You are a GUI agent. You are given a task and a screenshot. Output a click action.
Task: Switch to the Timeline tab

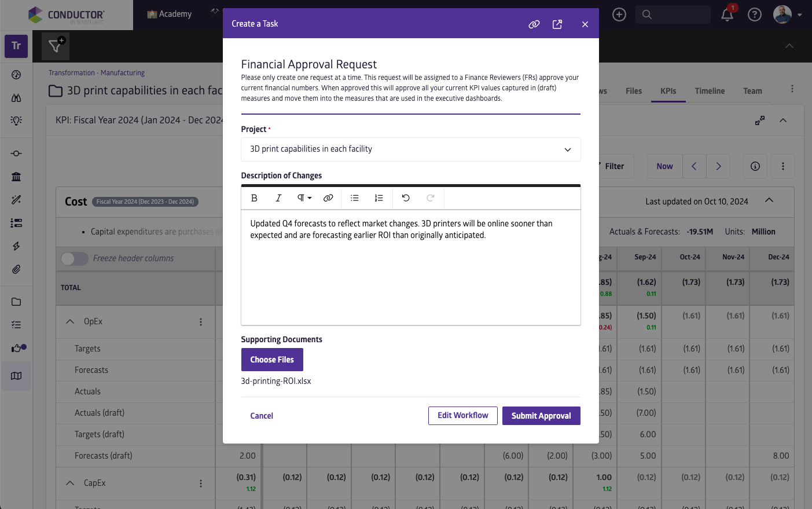pyautogui.click(x=710, y=91)
